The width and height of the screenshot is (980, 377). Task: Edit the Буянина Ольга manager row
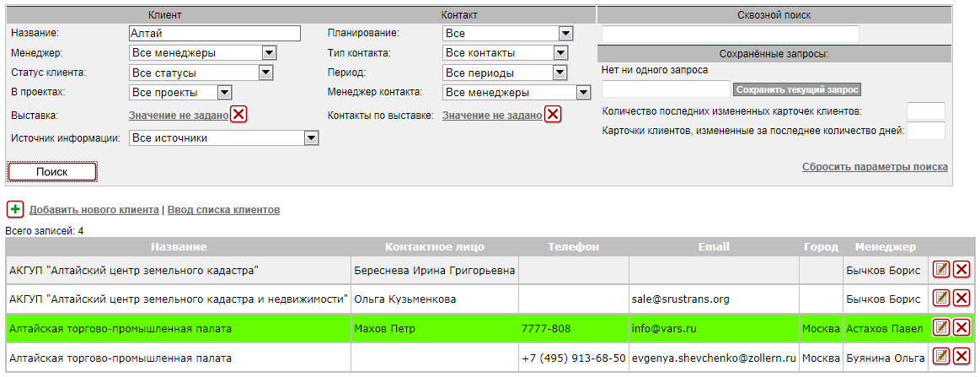pyautogui.click(x=942, y=358)
